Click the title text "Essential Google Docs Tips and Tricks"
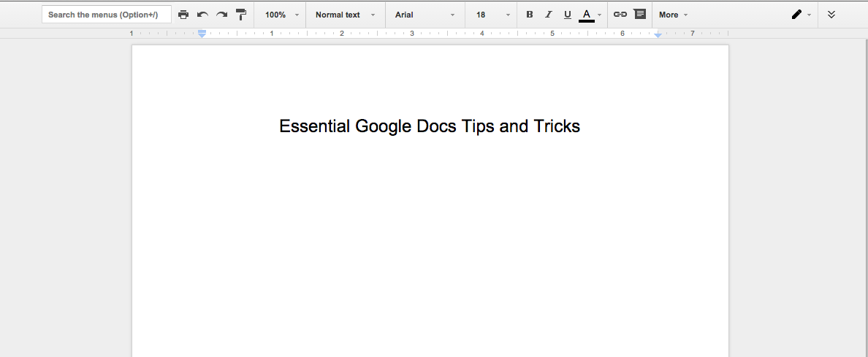868x357 pixels. pos(430,126)
